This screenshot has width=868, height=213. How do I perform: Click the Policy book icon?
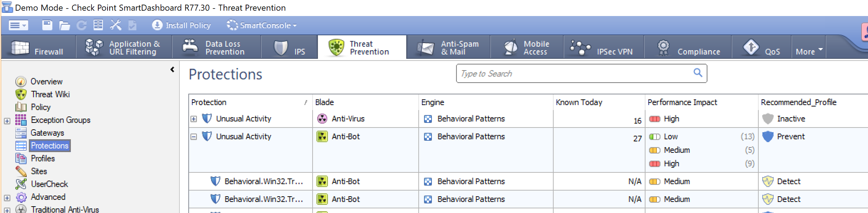pos(21,107)
